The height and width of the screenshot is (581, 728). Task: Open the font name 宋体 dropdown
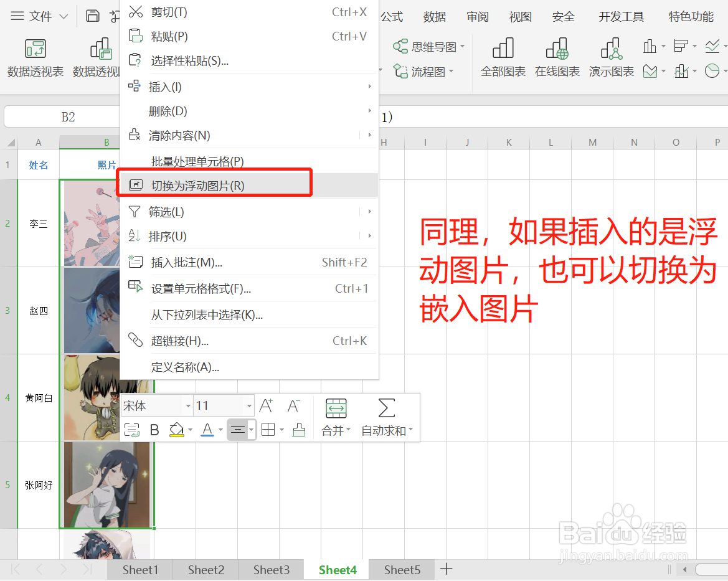(x=188, y=406)
